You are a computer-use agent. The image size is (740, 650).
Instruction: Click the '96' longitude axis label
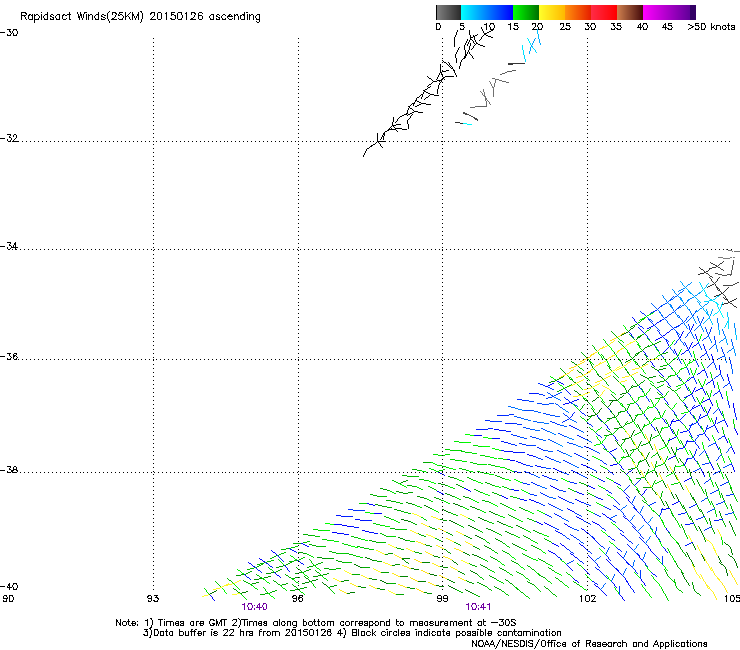pyautogui.click(x=298, y=599)
